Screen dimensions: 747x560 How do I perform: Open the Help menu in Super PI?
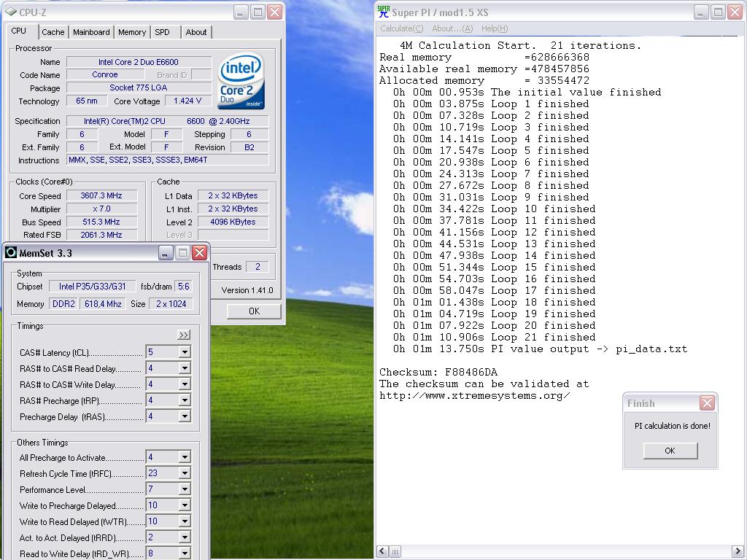tap(495, 28)
